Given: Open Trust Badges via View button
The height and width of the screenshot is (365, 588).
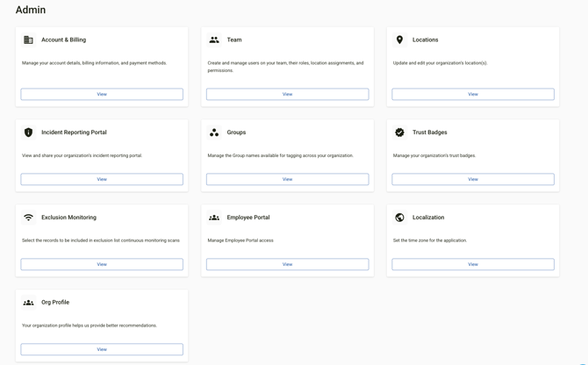Looking at the screenshot, I should pyautogui.click(x=473, y=179).
